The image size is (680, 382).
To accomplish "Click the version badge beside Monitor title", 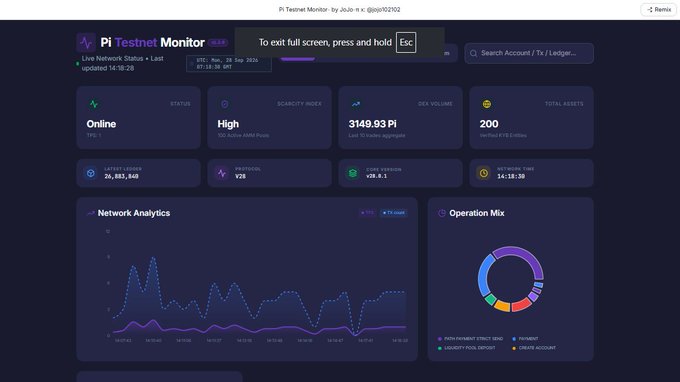I will point(218,42).
